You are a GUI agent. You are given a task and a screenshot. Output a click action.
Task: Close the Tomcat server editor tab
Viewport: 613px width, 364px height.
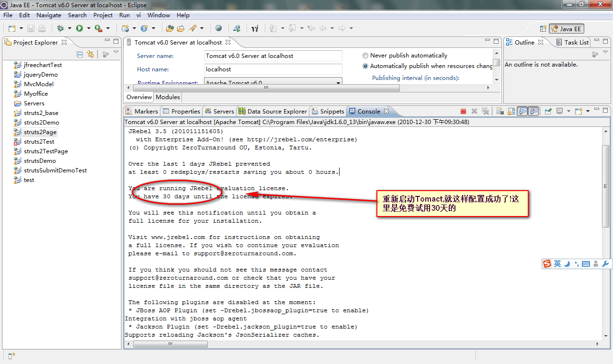(228, 42)
